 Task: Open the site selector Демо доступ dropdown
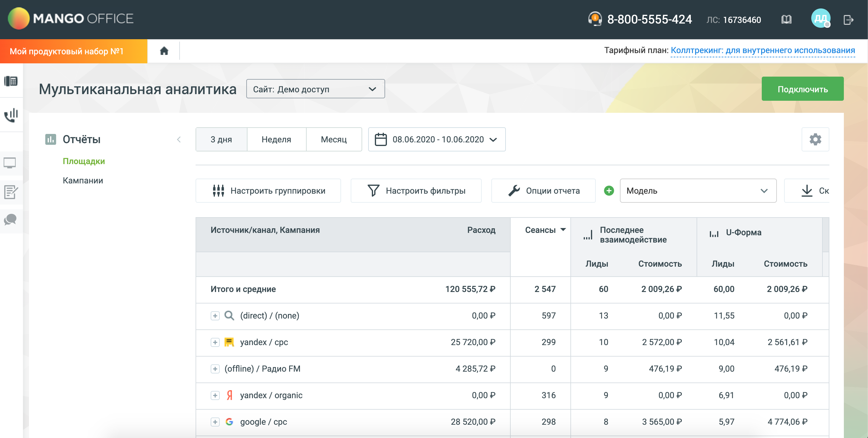[x=315, y=89]
